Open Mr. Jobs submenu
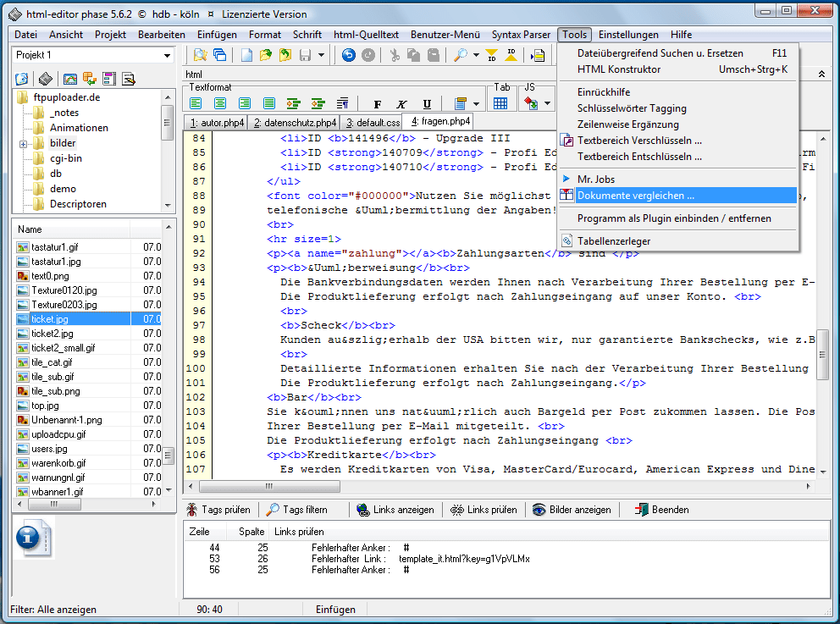This screenshot has height=624, width=840. (677, 179)
